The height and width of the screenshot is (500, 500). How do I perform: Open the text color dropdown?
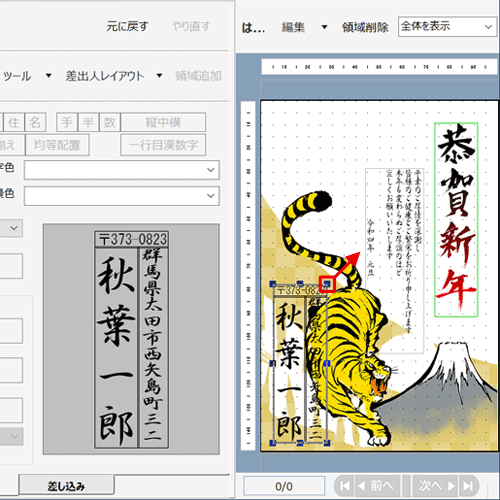(122, 170)
